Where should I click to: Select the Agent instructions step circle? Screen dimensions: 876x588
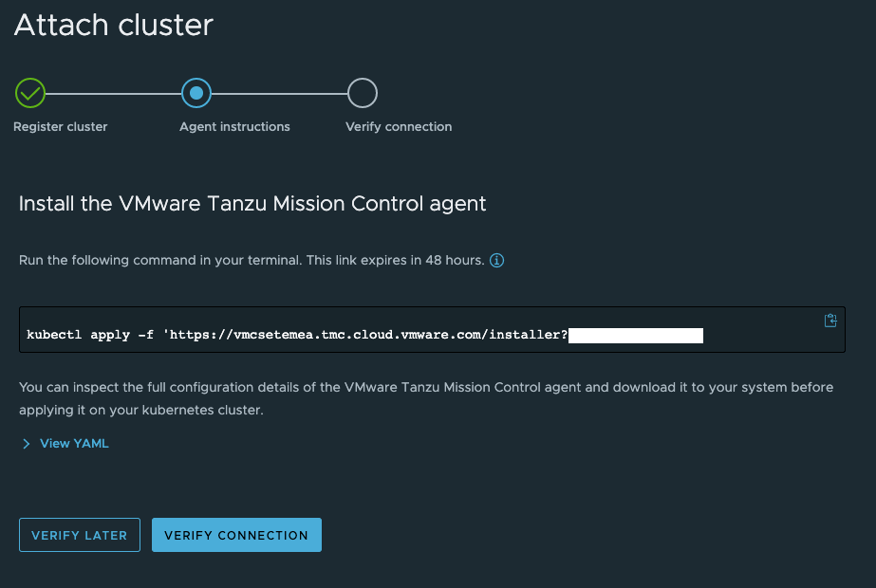(x=196, y=93)
